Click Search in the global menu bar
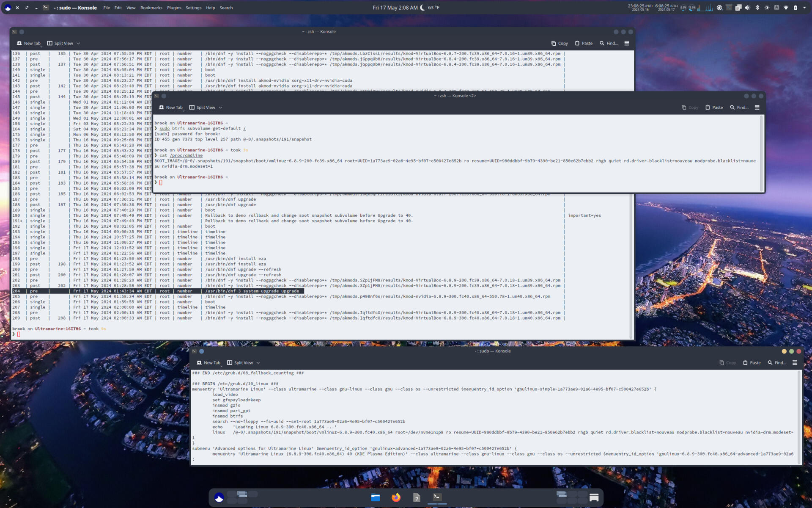 [226, 8]
